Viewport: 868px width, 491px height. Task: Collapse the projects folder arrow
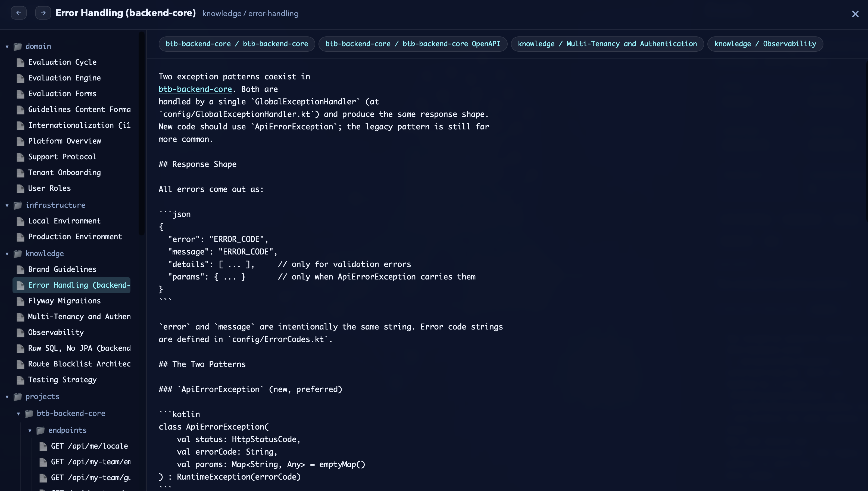(7, 397)
